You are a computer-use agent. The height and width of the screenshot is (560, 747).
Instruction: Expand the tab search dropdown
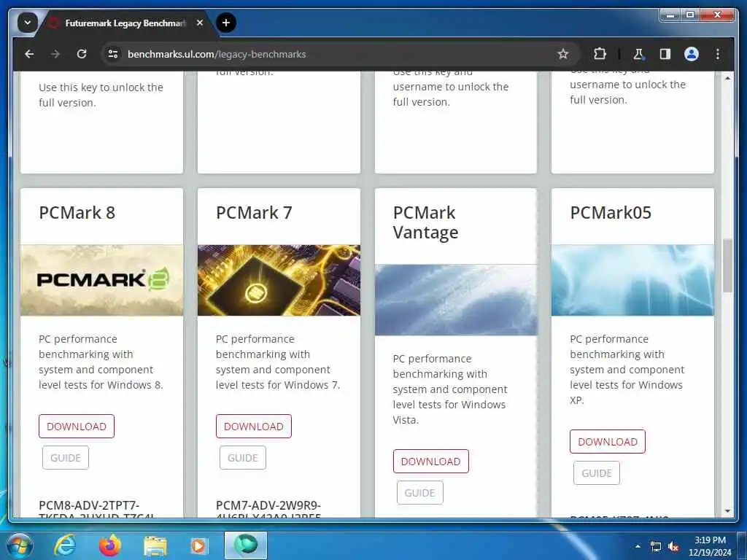[28, 23]
